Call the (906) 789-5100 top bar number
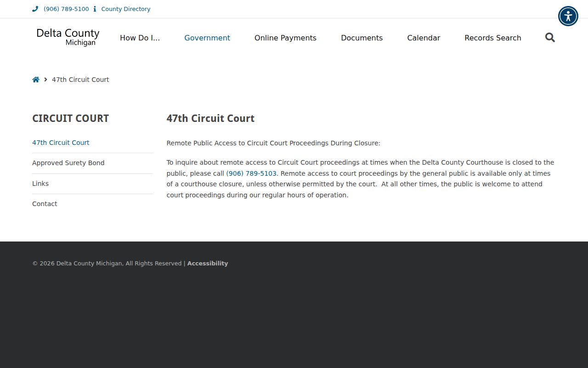This screenshot has width=588, height=368. (66, 9)
